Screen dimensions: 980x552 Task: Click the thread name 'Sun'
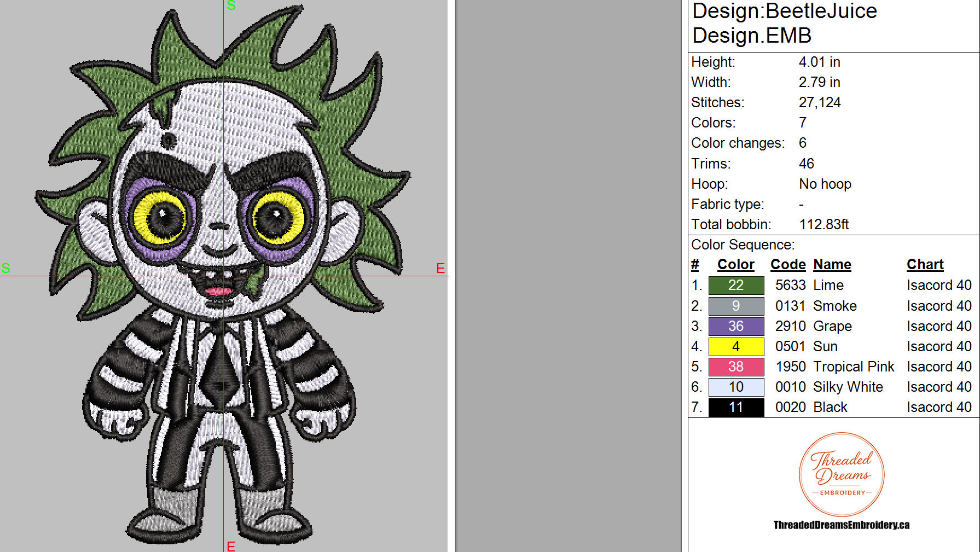pyautogui.click(x=826, y=346)
